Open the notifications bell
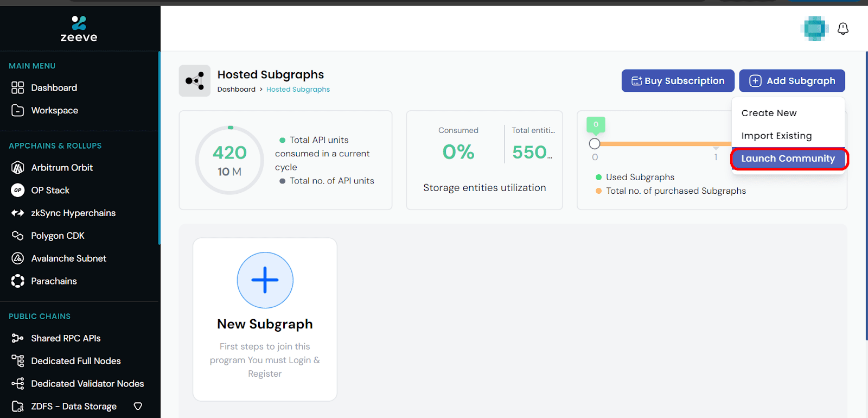This screenshot has width=868, height=418. pyautogui.click(x=843, y=29)
